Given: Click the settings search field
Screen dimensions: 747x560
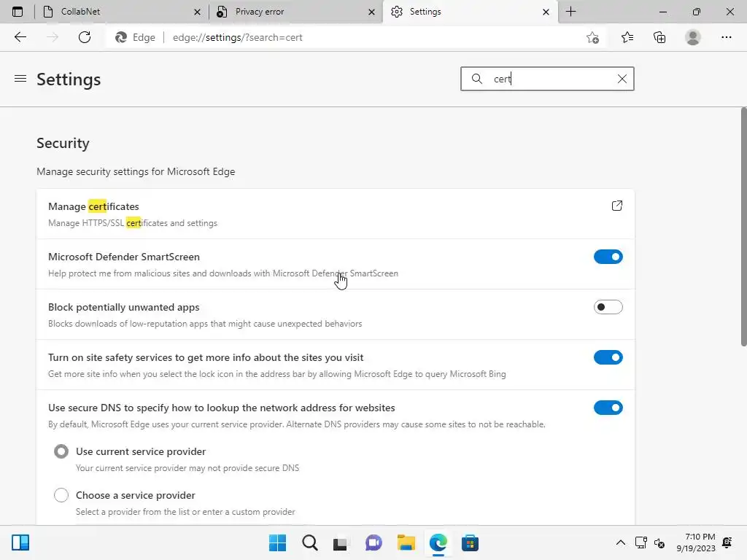Looking at the screenshot, I should click(x=547, y=79).
